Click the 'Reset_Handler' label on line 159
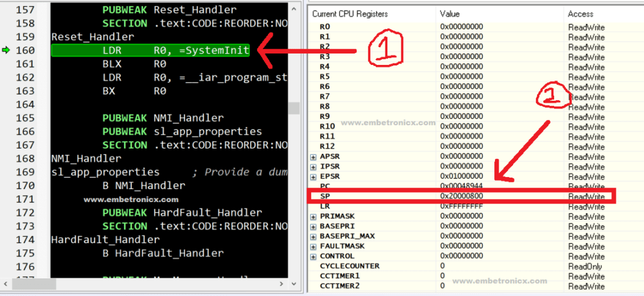Viewport: 644px width, 296px height. [x=93, y=37]
